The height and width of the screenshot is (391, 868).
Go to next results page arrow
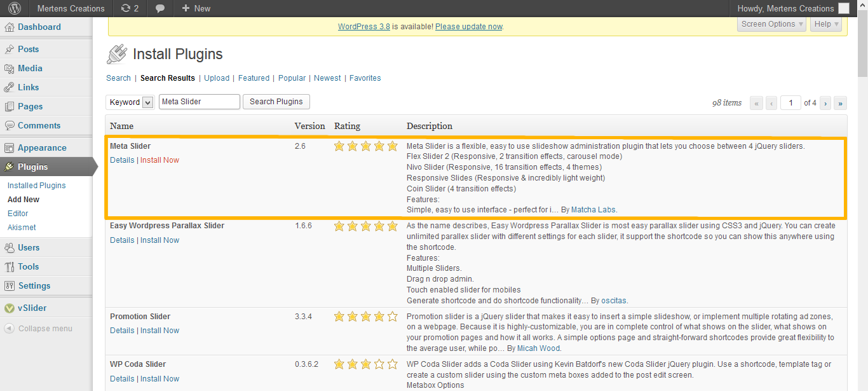825,102
